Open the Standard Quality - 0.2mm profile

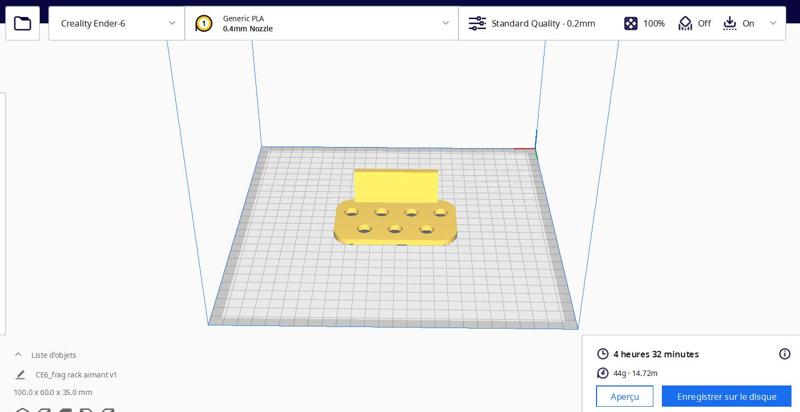[543, 23]
